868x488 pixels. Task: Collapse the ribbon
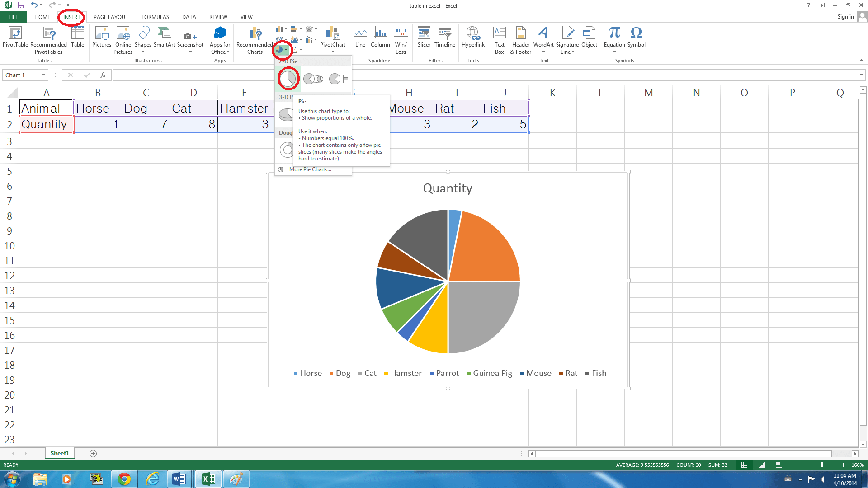tap(861, 61)
